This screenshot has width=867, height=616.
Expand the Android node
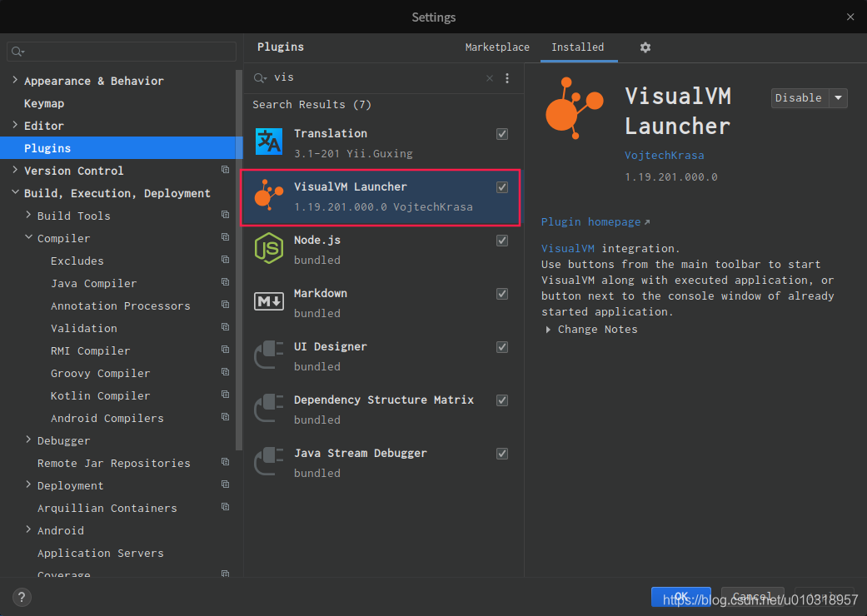[28, 529]
